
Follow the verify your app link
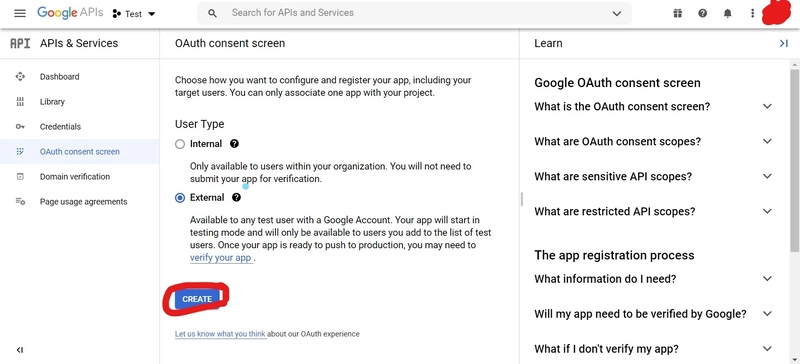[221, 258]
